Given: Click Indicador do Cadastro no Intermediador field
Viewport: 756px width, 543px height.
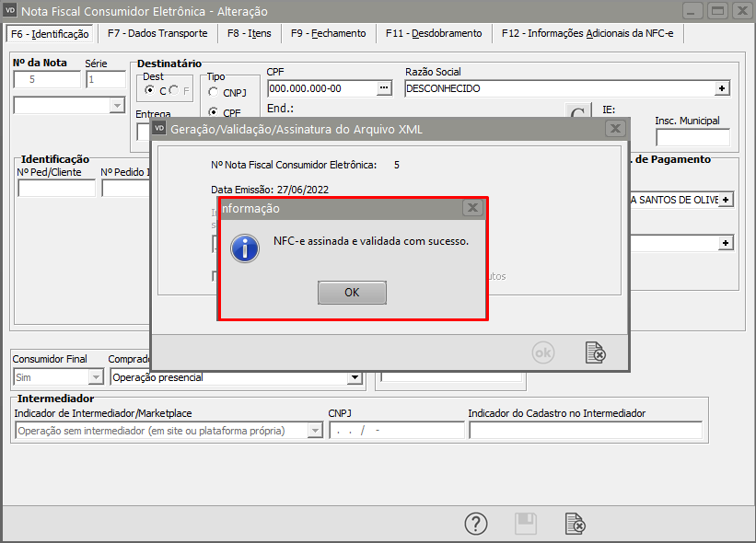Looking at the screenshot, I should (x=586, y=430).
